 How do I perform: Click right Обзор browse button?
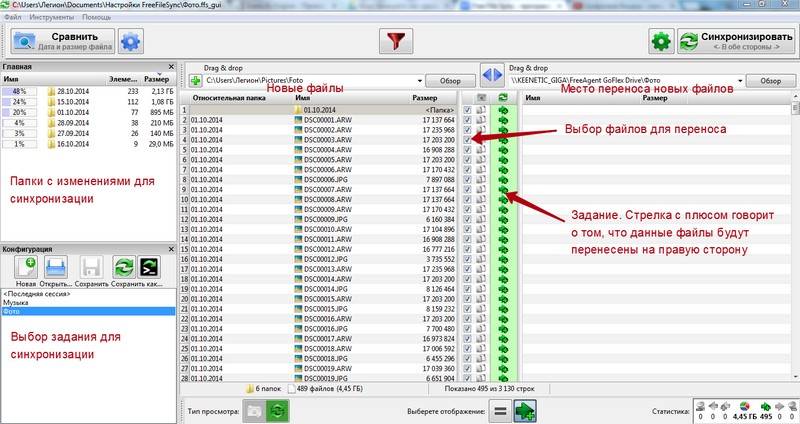tap(770, 81)
